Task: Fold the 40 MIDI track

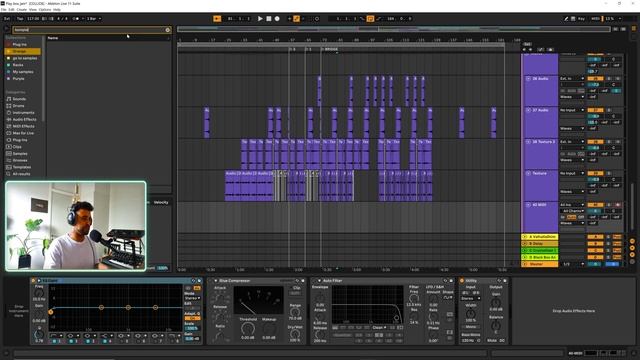Action: [x=528, y=205]
